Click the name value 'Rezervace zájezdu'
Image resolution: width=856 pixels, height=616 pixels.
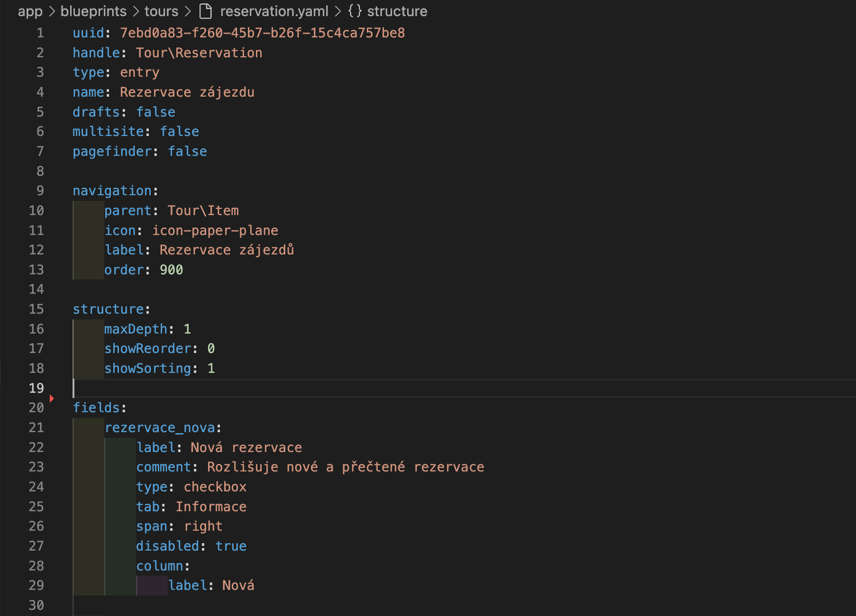(x=187, y=92)
